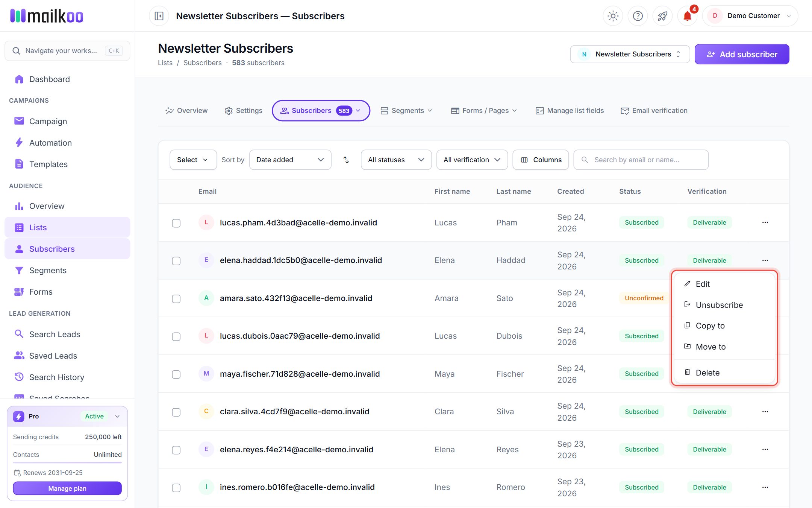Click the Add subscriber button
Image resolution: width=812 pixels, height=508 pixels.
click(x=741, y=54)
